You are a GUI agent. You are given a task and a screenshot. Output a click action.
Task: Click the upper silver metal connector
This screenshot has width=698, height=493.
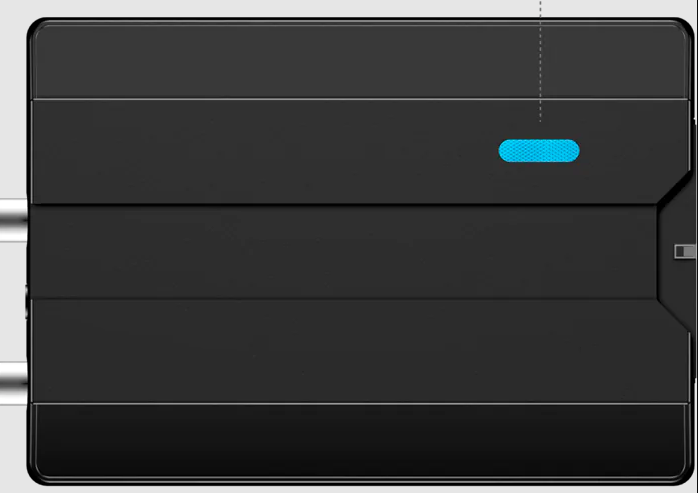(x=14, y=220)
